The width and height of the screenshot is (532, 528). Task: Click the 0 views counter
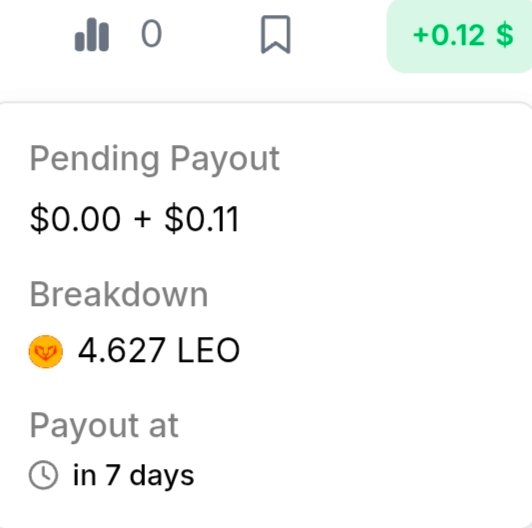[x=151, y=33]
